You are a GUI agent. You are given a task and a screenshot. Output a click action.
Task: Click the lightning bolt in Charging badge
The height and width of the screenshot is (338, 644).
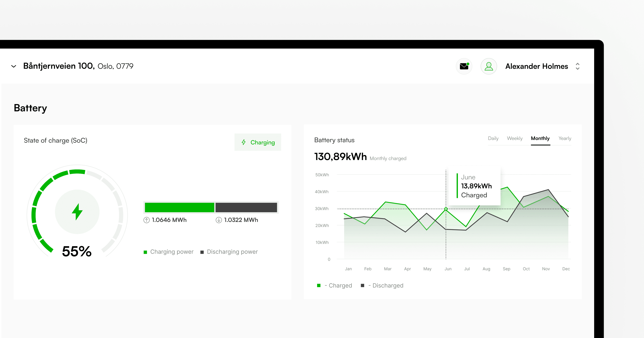243,142
